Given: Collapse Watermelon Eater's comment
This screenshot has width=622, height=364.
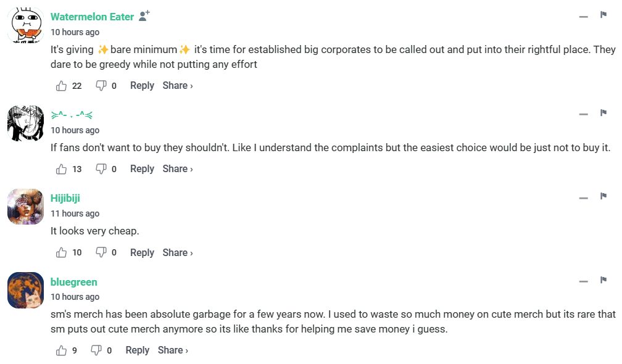Looking at the screenshot, I should point(584,17).
